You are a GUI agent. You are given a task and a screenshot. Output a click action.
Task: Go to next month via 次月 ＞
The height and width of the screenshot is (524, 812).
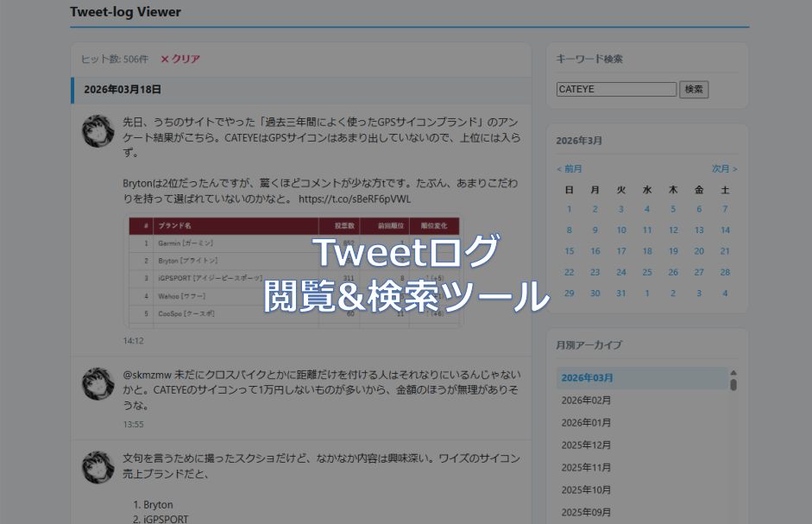click(724, 168)
